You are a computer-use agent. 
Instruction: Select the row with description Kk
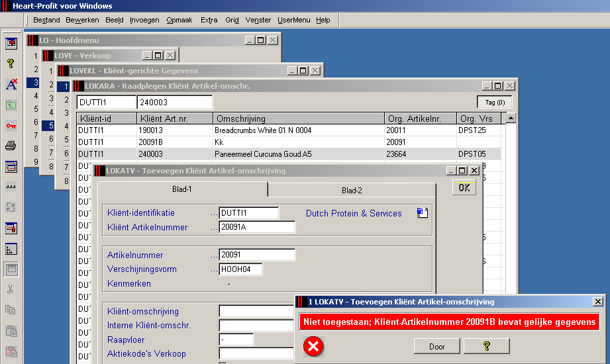tap(289, 142)
